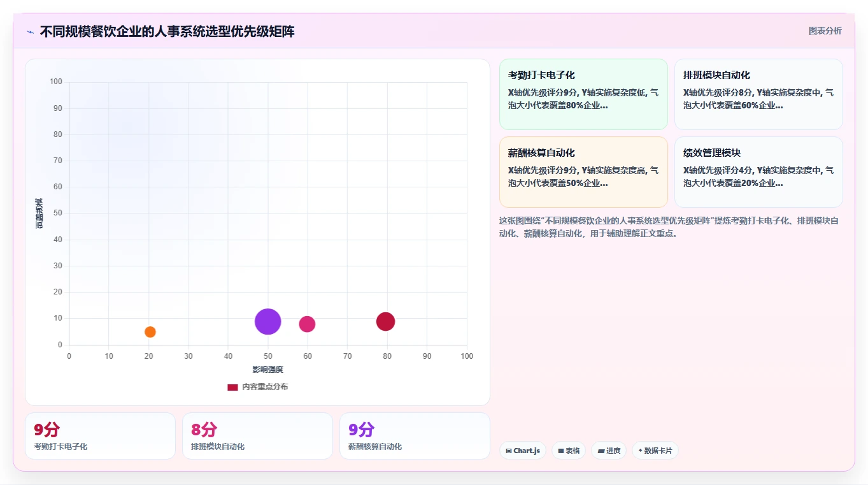Click the 影响强度 x-axis label
The image size is (868, 485).
tap(268, 370)
